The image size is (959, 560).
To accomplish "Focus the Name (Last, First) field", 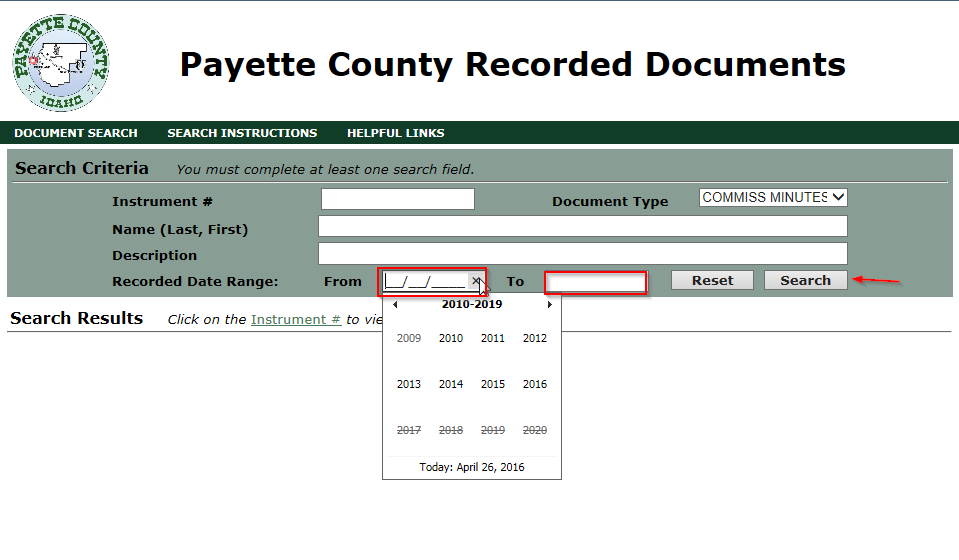I will tap(582, 226).
